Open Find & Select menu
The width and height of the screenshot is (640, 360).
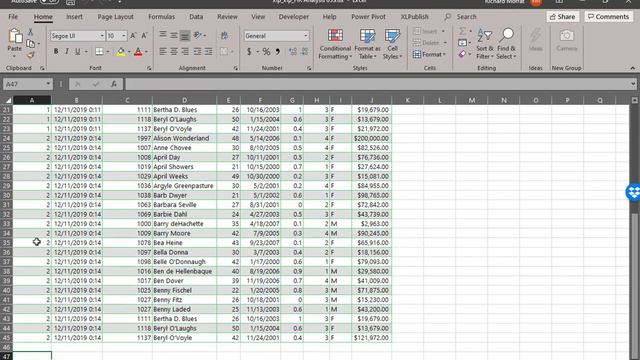(x=507, y=44)
